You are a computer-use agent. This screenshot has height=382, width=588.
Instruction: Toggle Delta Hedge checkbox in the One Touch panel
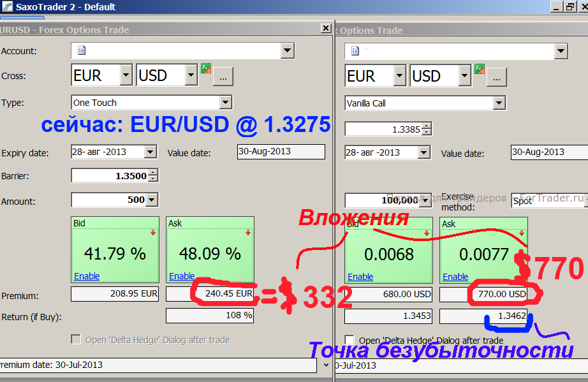[76, 340]
